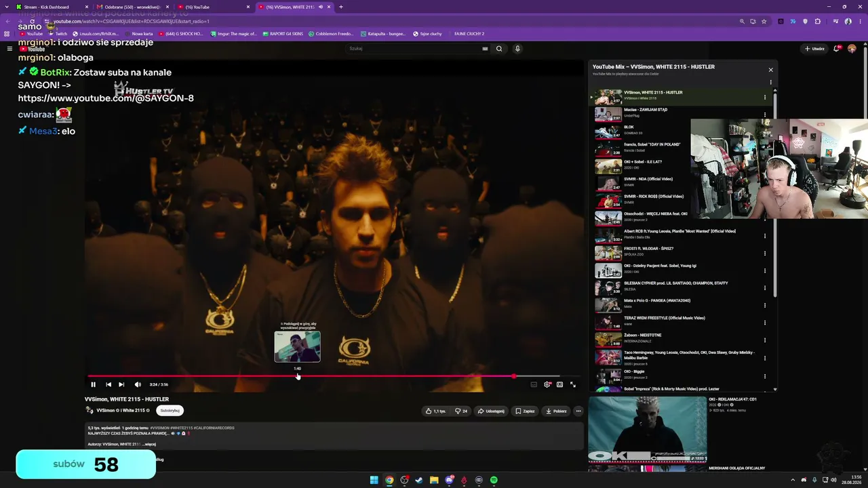This screenshot has height=488, width=868.
Task: Dislike the video with thumbs down
Action: [x=461, y=411]
